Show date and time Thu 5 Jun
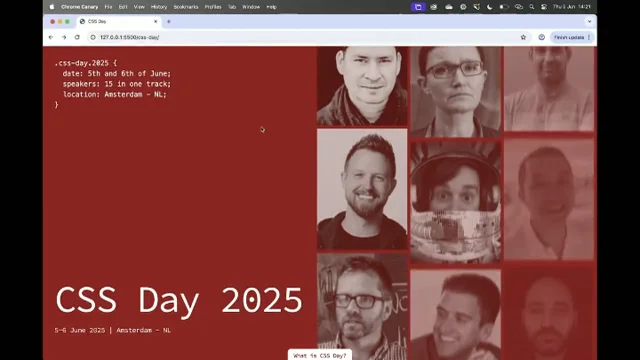 [x=571, y=7]
